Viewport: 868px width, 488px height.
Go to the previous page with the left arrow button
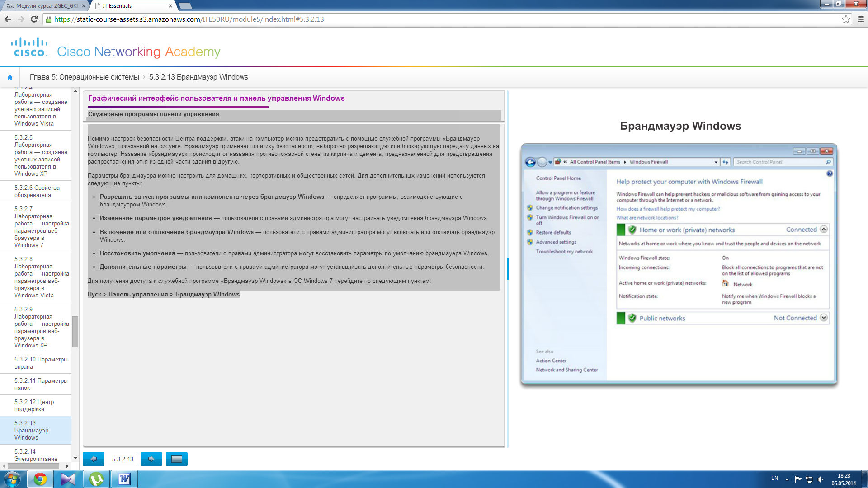(x=94, y=459)
